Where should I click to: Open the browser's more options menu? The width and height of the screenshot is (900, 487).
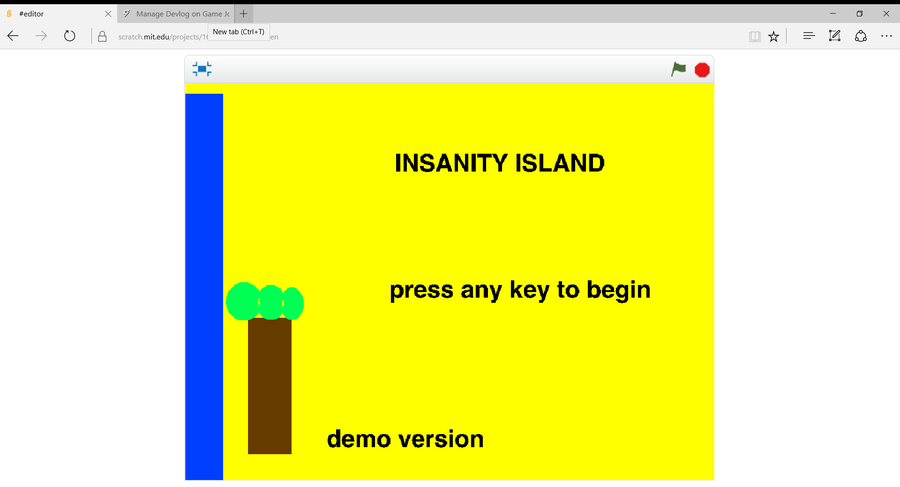click(886, 36)
